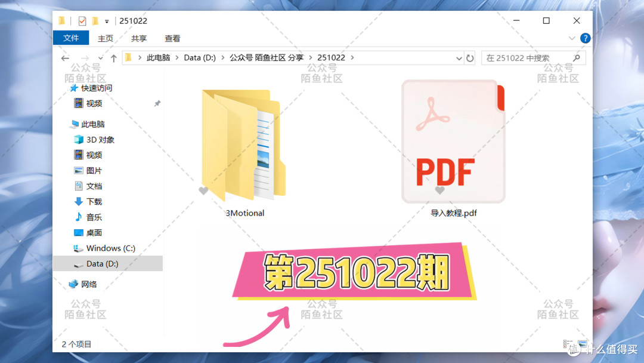
Task: Open the recent locations dropdown arrow
Action: tap(100, 58)
